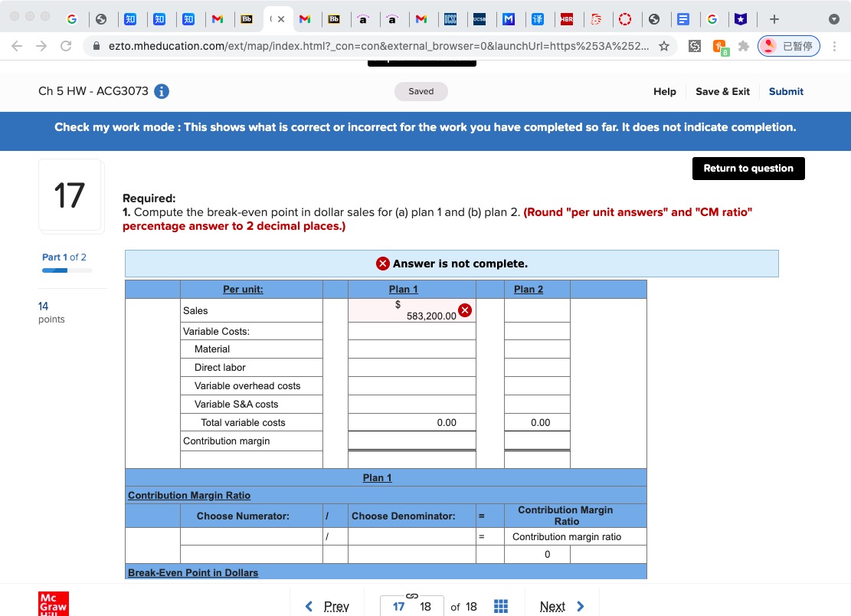Screen dimensions: 851x616
Task: Bookmark this page with the star icon
Action: point(664,46)
